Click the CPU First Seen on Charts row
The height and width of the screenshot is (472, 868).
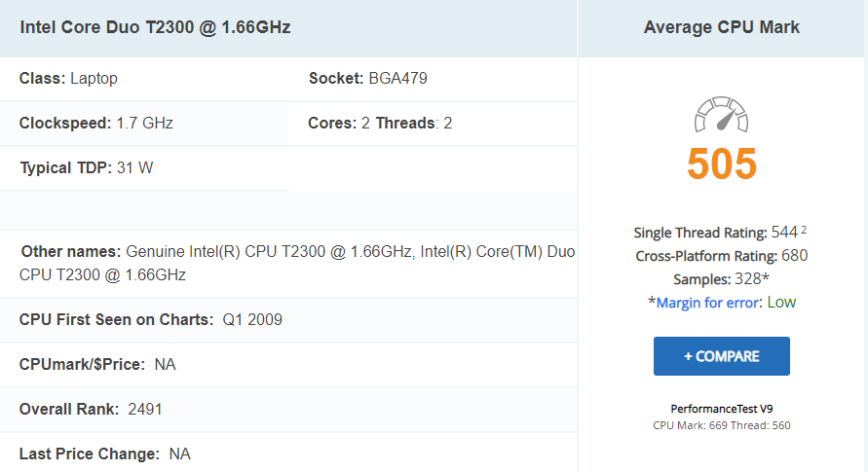click(151, 319)
